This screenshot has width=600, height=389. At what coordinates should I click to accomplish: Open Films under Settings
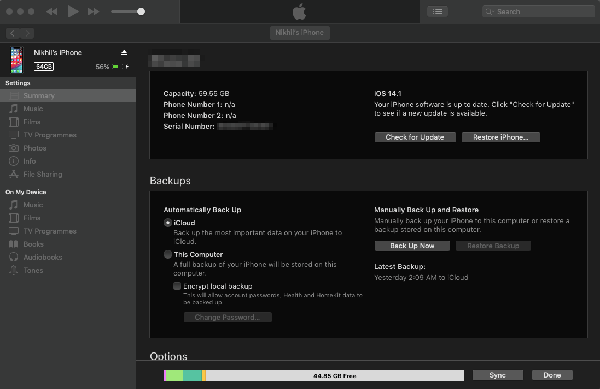coord(68,122)
